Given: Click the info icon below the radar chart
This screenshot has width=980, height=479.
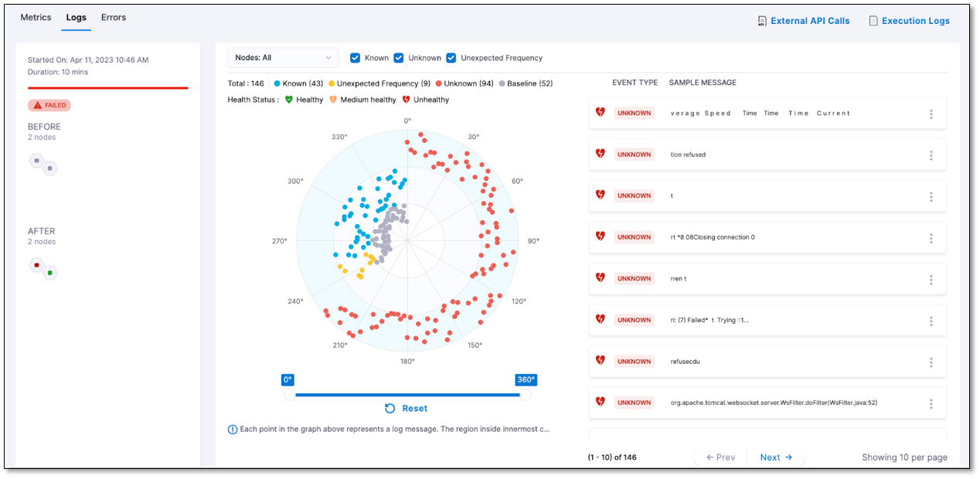Looking at the screenshot, I should pos(233,430).
